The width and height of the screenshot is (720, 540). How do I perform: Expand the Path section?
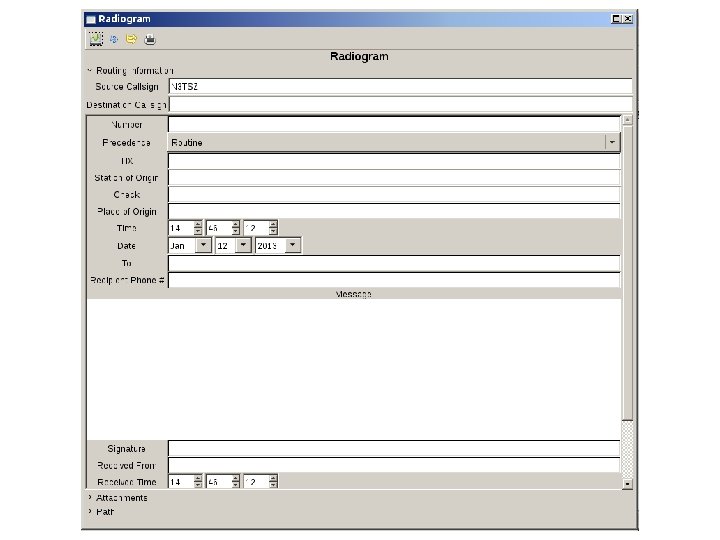pyautogui.click(x=90, y=511)
